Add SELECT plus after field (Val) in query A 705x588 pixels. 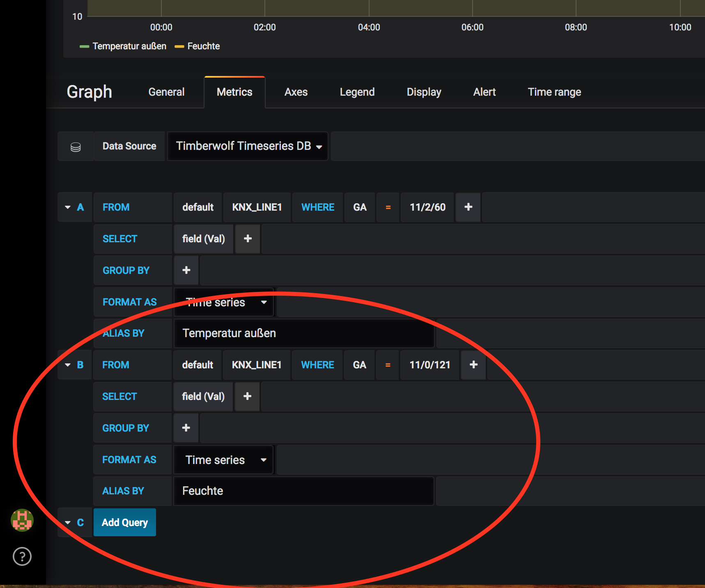click(x=248, y=239)
